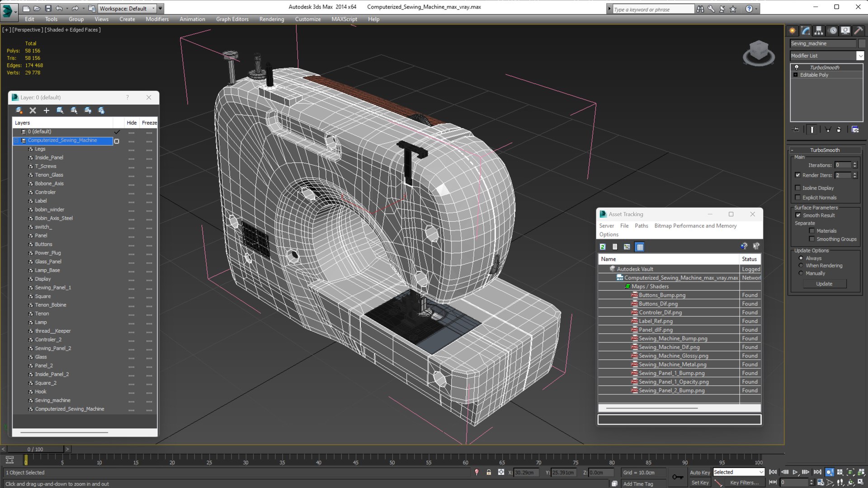
Task: Open the Hierarchy command panel tab
Action: point(819,31)
